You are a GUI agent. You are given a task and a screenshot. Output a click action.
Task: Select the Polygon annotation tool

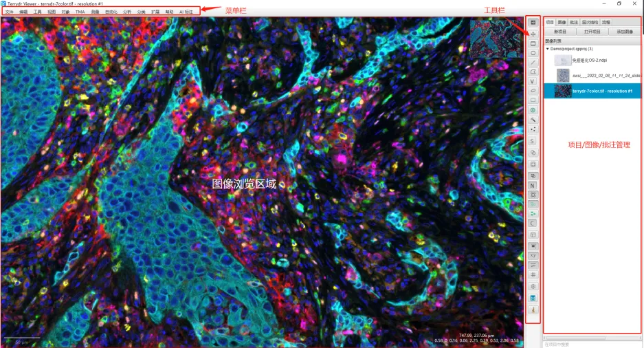pos(533,72)
